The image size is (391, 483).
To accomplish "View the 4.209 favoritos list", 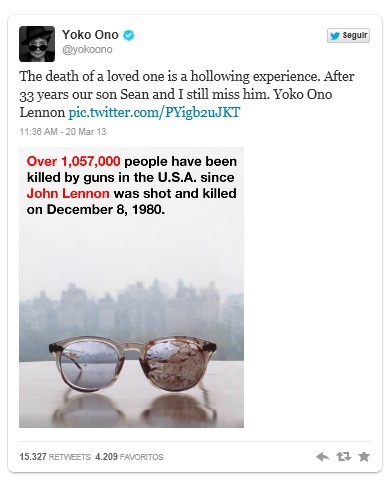I will 129,456.
